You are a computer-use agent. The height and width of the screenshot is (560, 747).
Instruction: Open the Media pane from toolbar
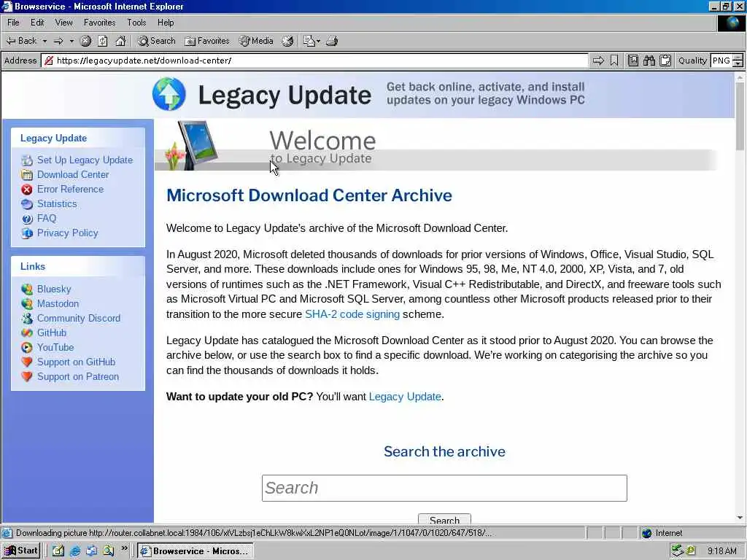256,41
